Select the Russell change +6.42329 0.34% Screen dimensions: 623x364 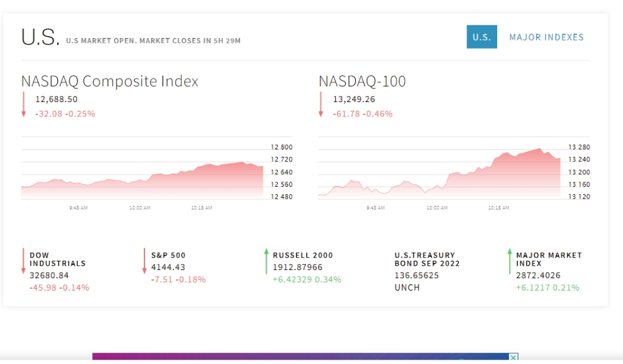307,279
